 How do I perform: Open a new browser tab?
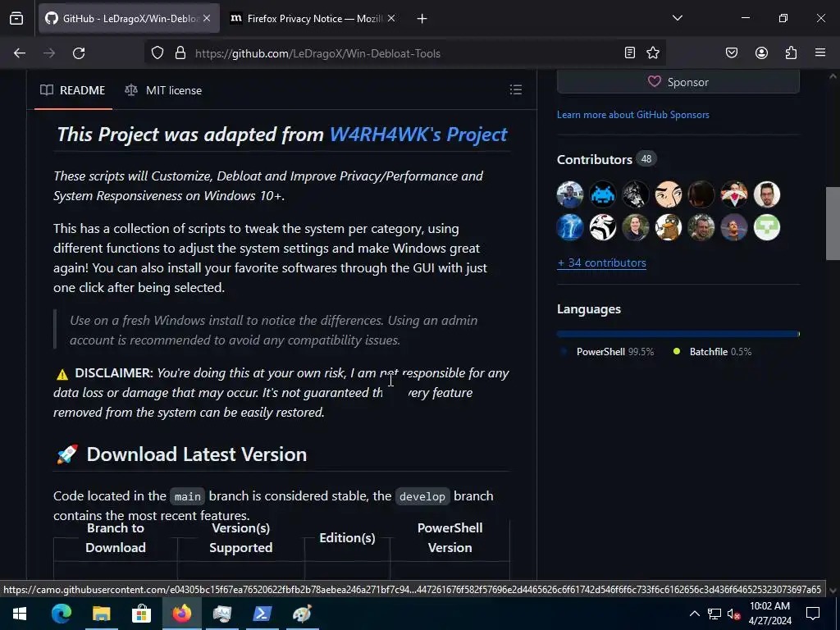pyautogui.click(x=422, y=19)
